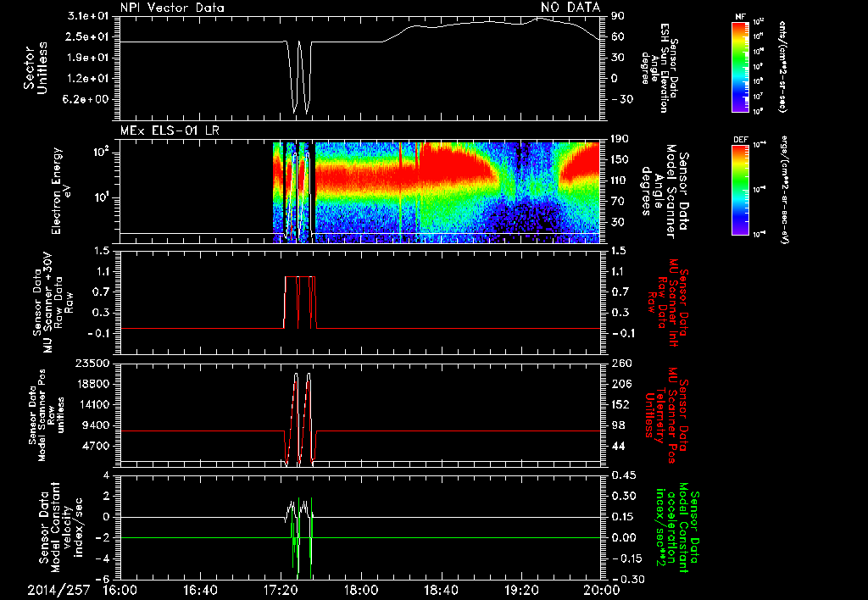Click the '18:00' time tick
The width and height of the screenshot is (868, 600).
(x=361, y=590)
